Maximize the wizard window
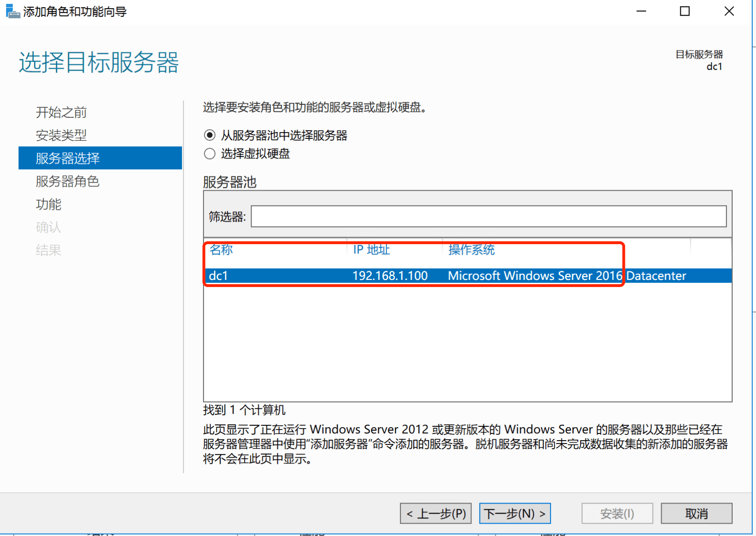The width and height of the screenshot is (756, 536). point(684,11)
